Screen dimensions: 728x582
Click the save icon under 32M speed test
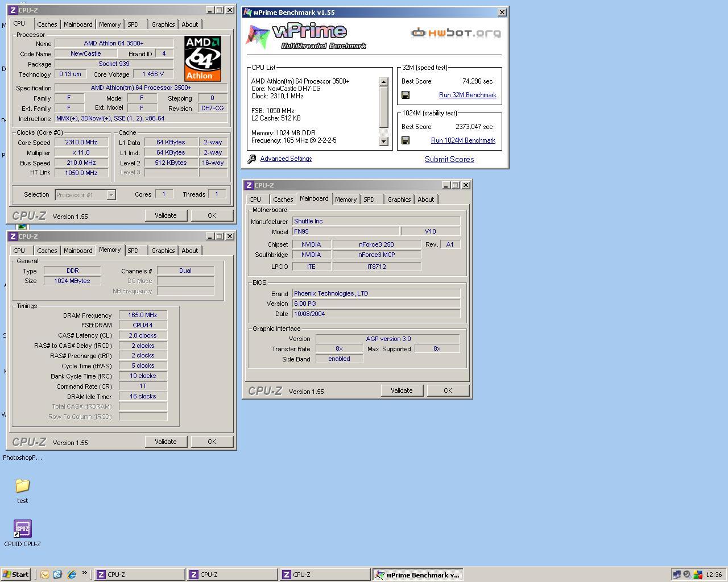tap(406, 95)
